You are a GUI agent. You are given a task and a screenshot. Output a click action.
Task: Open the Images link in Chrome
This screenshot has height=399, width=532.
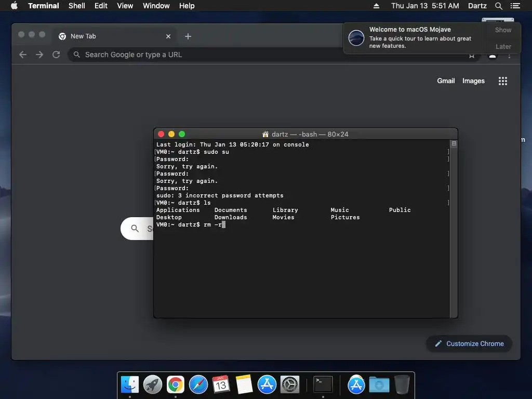tap(473, 81)
